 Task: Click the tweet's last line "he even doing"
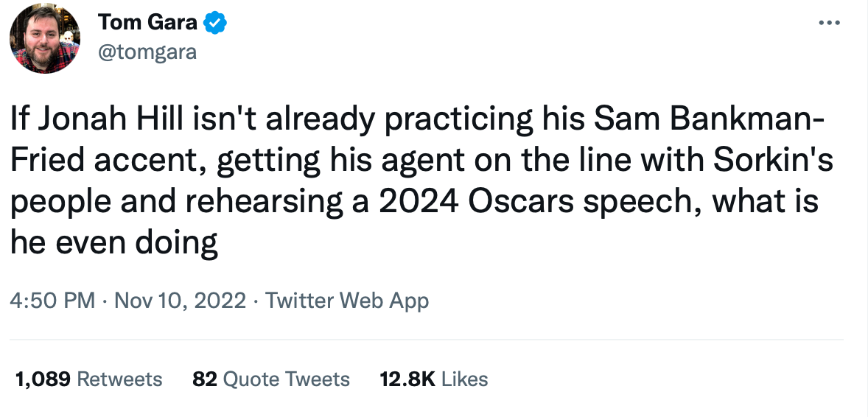pyautogui.click(x=114, y=242)
